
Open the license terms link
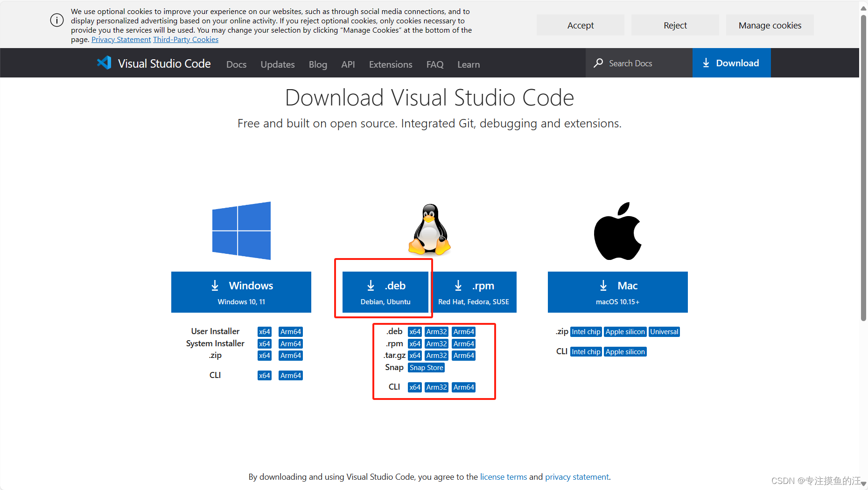504,477
